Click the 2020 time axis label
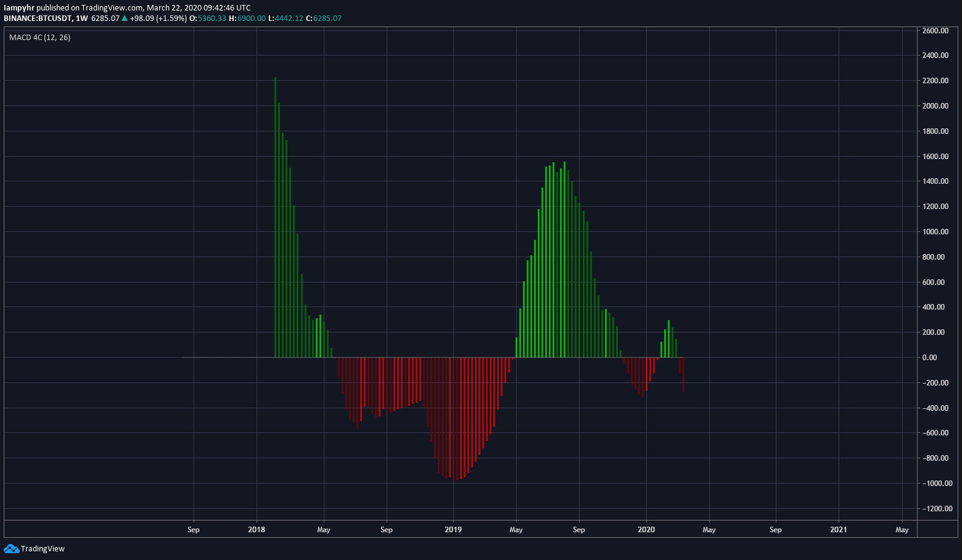This screenshot has height=560, width=962. pyautogui.click(x=646, y=530)
